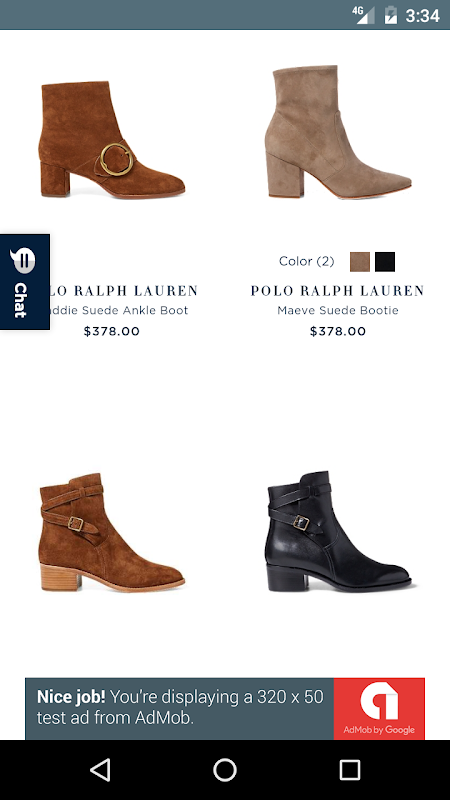Open the Chat side tab

[24, 282]
